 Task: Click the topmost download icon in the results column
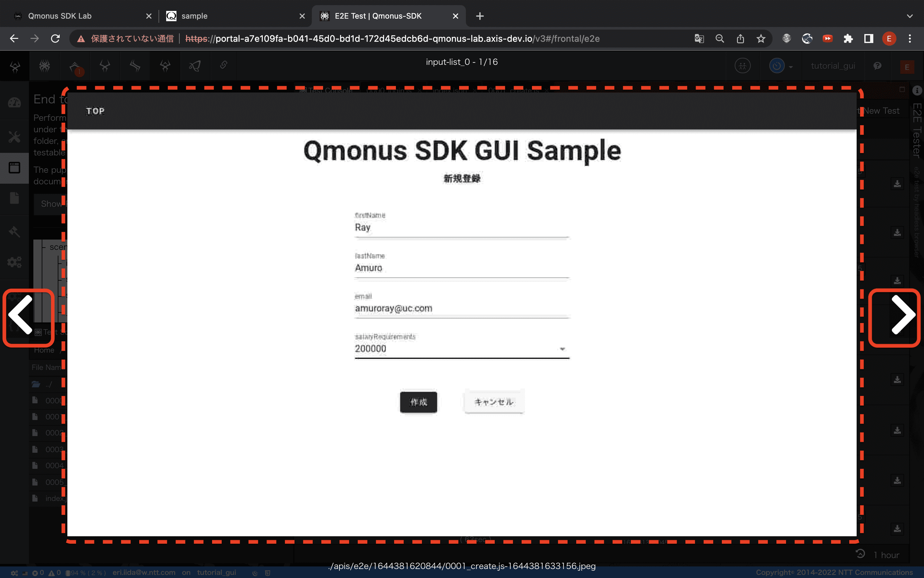(x=897, y=184)
